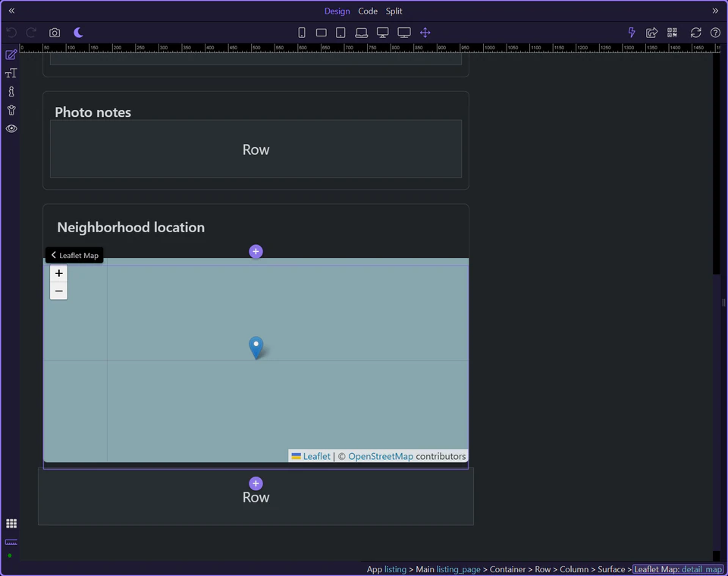Open the OpenStreetMap attribution link
This screenshot has width=728, height=576.
coord(381,456)
